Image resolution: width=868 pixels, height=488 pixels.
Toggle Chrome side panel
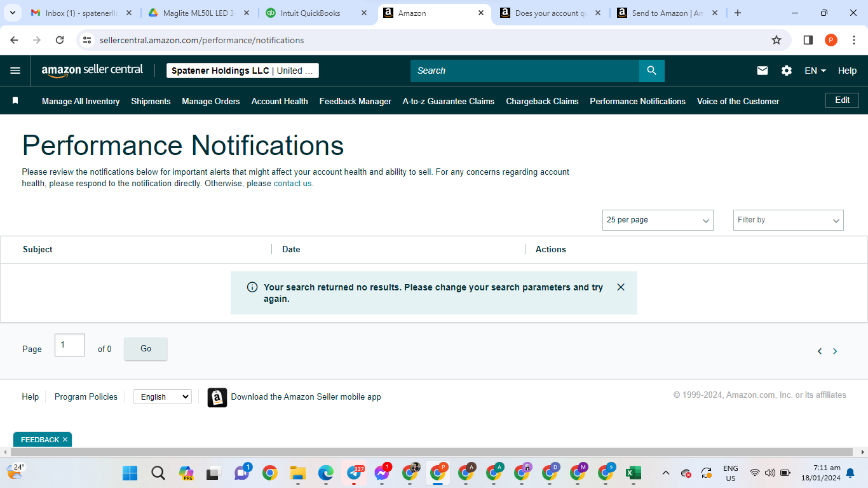(808, 40)
